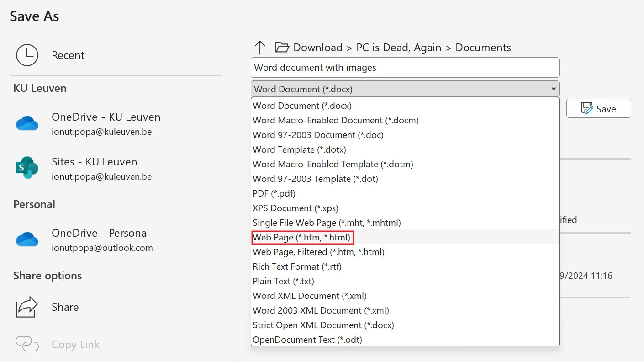Collapse the file type dropdown arrow
The width and height of the screenshot is (644, 362).
tap(554, 89)
